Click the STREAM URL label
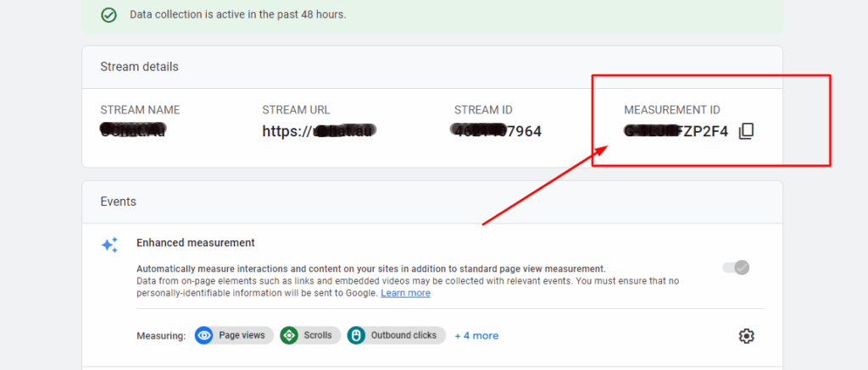The image size is (868, 370). [x=296, y=110]
